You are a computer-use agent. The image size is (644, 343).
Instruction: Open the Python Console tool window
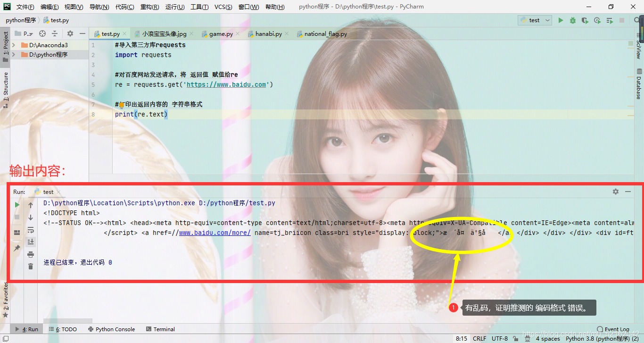click(111, 329)
